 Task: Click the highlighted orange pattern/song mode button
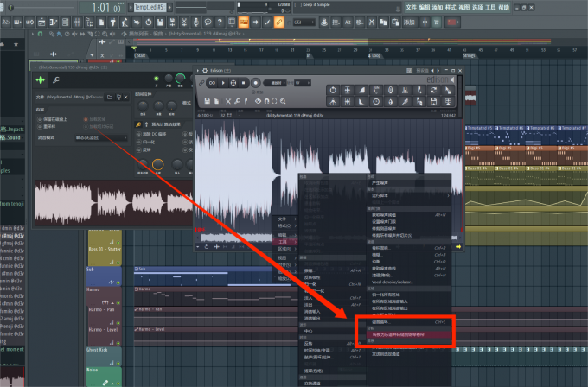coord(244,20)
